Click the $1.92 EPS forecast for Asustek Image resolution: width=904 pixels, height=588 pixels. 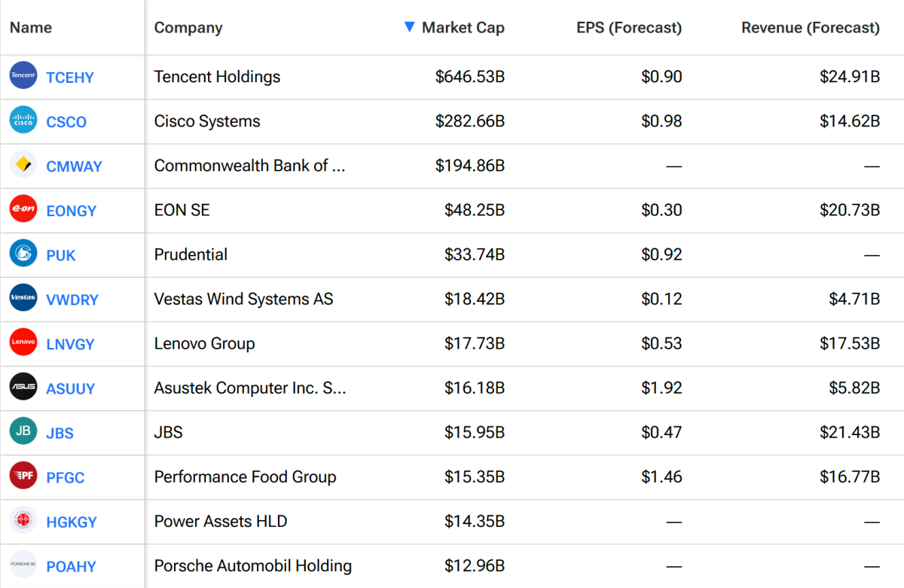coord(662,388)
